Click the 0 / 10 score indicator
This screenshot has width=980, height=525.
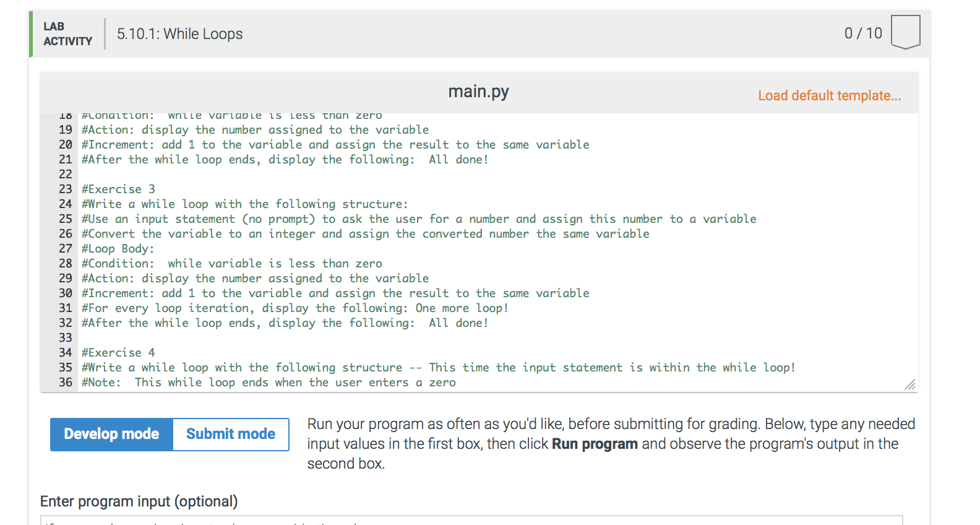click(x=863, y=33)
